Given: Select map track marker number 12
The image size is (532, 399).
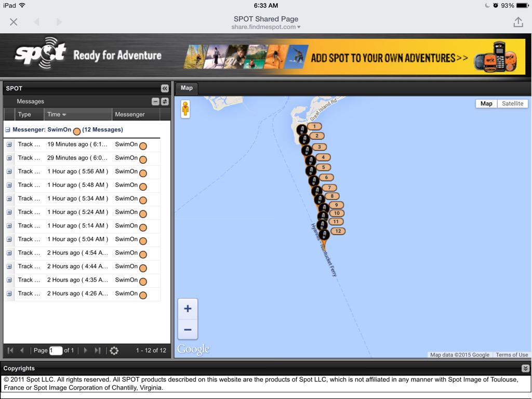Looking at the screenshot, I should [338, 231].
